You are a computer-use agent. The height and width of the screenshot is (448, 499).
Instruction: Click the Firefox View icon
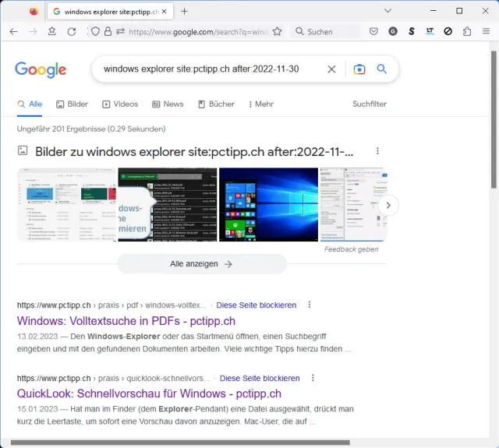pos(34,12)
